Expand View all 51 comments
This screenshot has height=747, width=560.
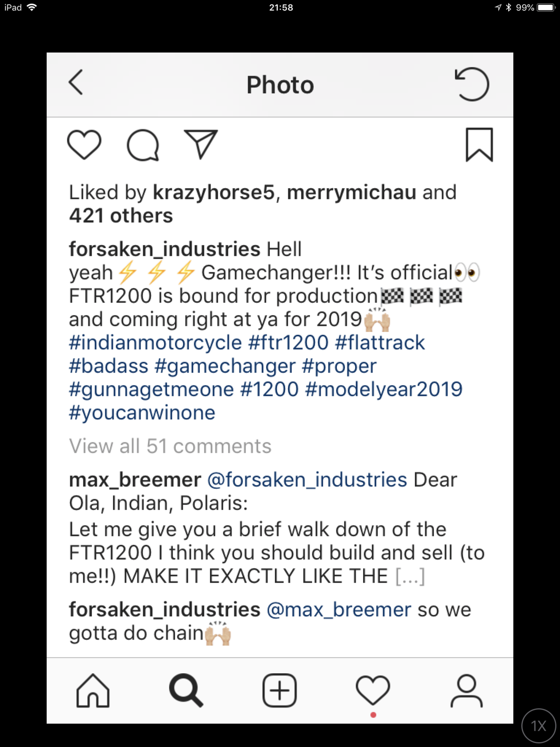(170, 446)
